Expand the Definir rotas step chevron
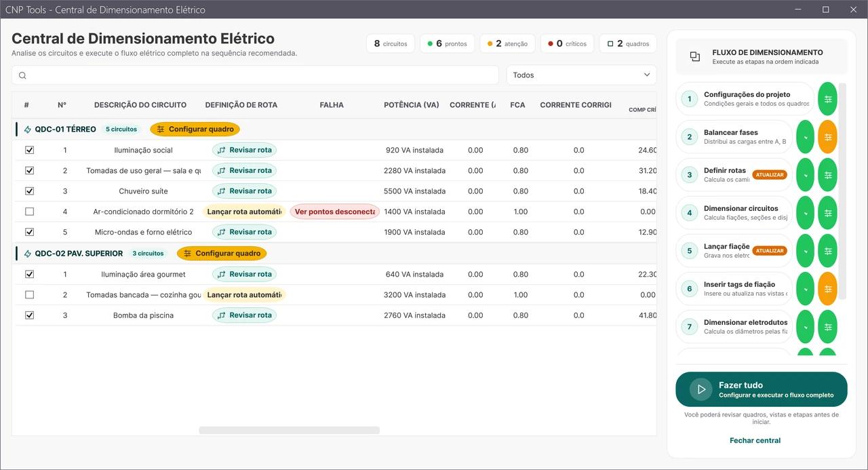 click(x=805, y=175)
